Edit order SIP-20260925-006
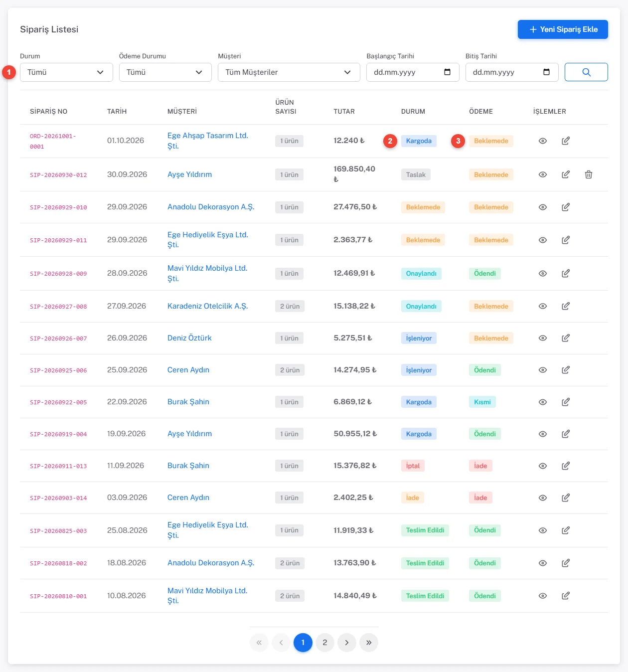This screenshot has width=628, height=672. click(566, 370)
